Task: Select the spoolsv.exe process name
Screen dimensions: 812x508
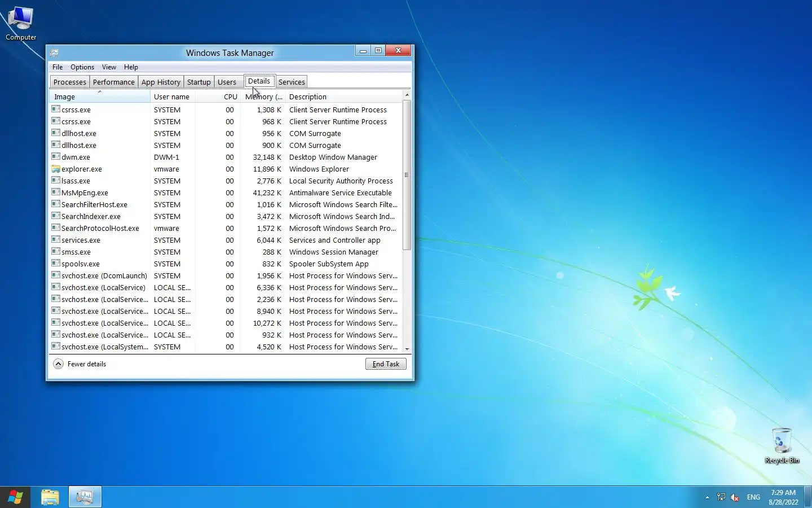Action: pos(81,264)
